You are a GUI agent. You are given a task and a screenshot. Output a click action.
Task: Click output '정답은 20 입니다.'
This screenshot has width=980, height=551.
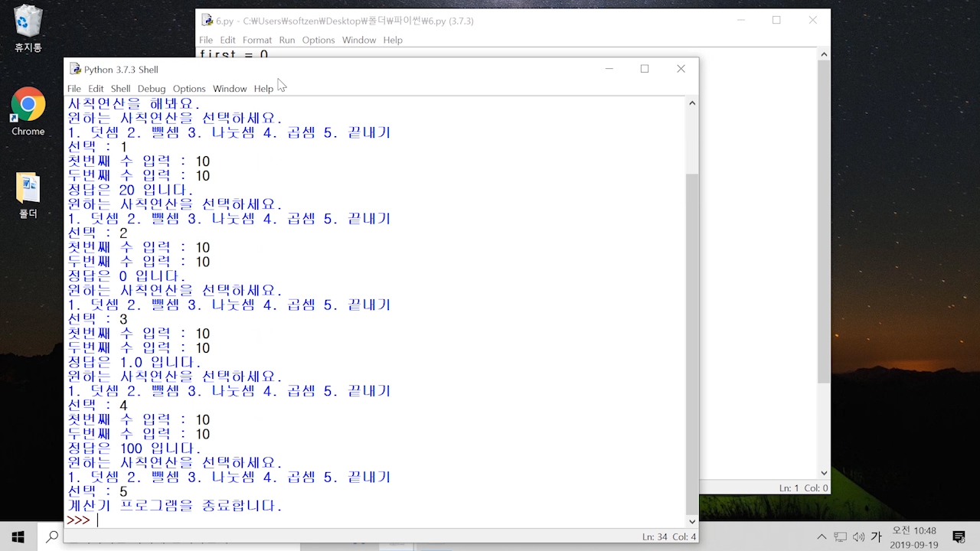130,190
